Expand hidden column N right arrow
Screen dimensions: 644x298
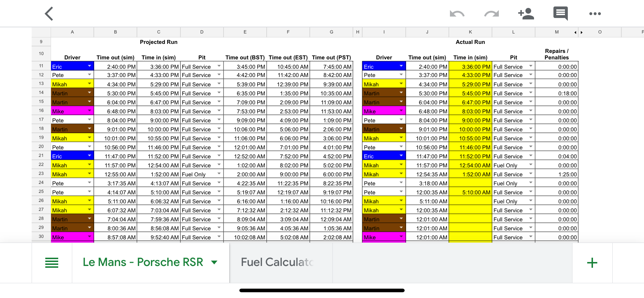tap(581, 32)
